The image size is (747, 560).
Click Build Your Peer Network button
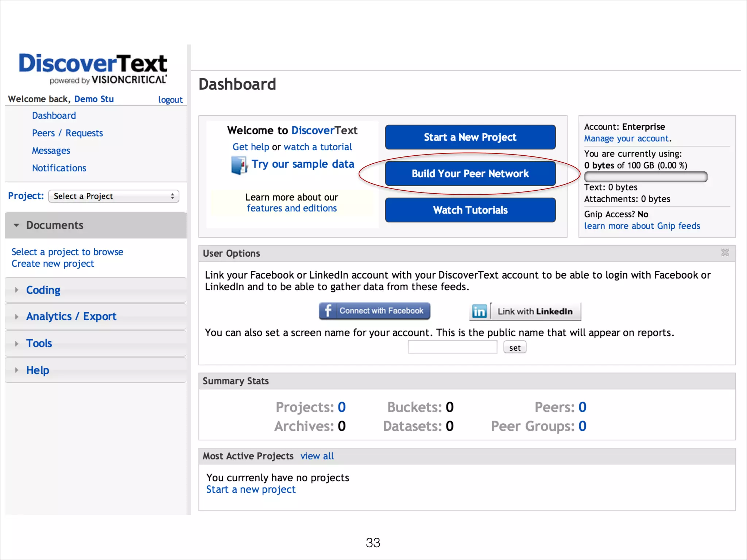pos(470,174)
